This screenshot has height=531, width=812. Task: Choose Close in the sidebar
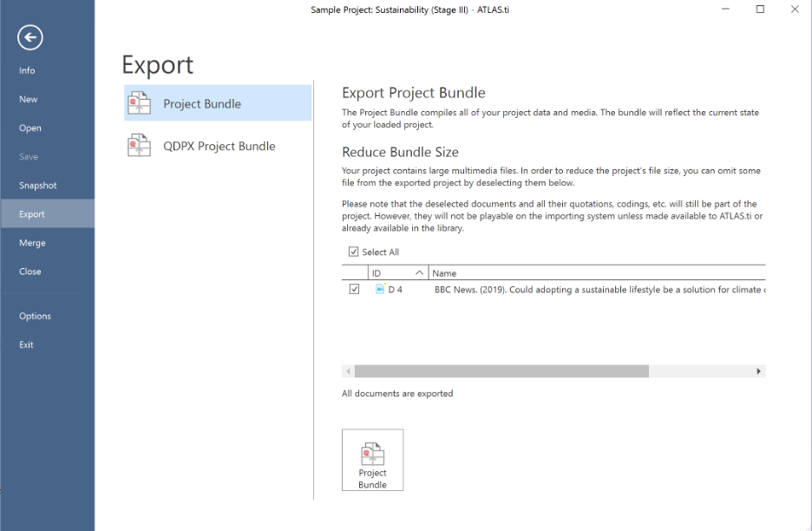(30, 271)
